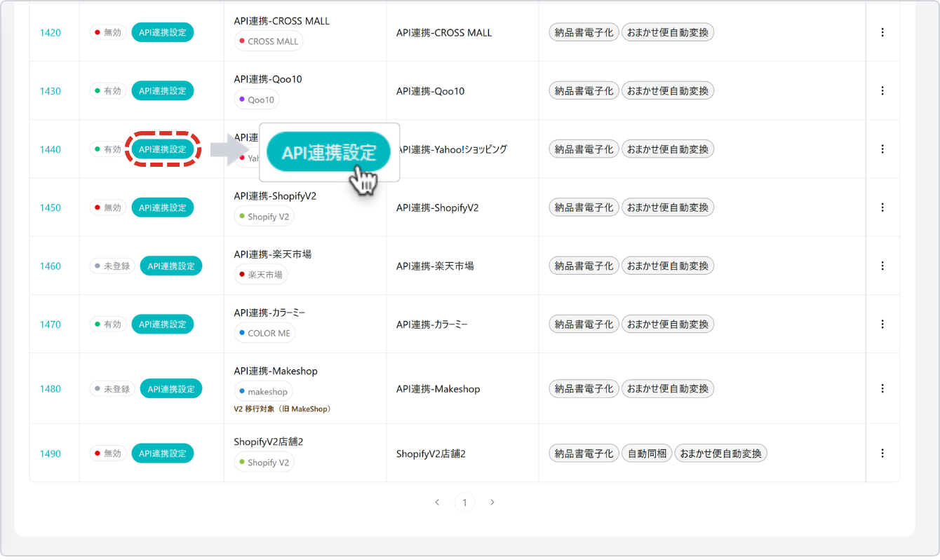Open the more-options menu for row 1430
Viewport: 940px width, 560px height.
tap(882, 90)
